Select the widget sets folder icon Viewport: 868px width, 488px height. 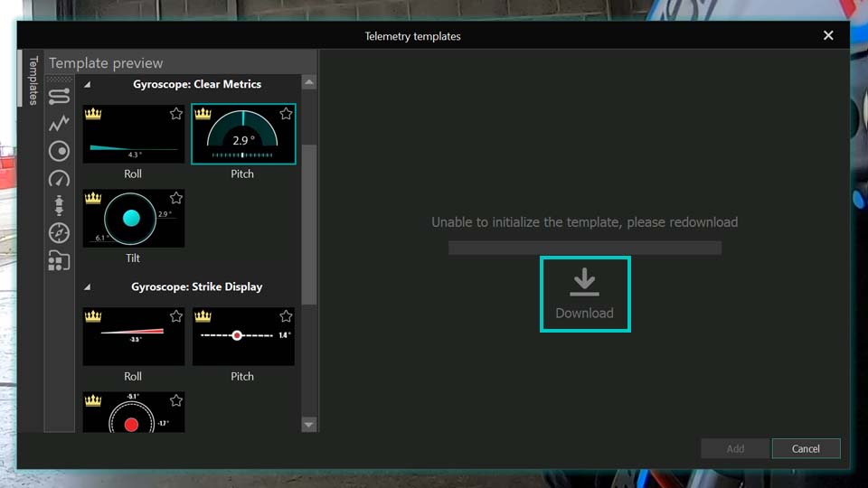pos(59,261)
